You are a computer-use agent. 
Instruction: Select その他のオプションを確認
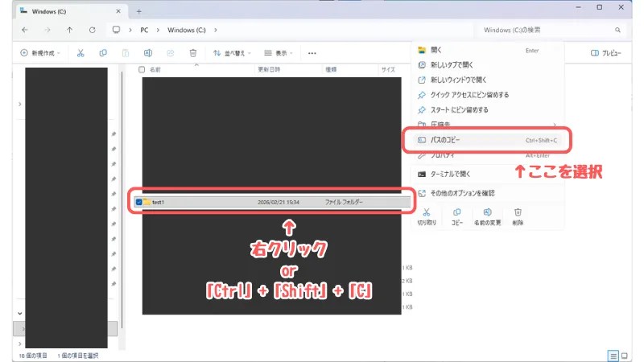(x=488, y=193)
